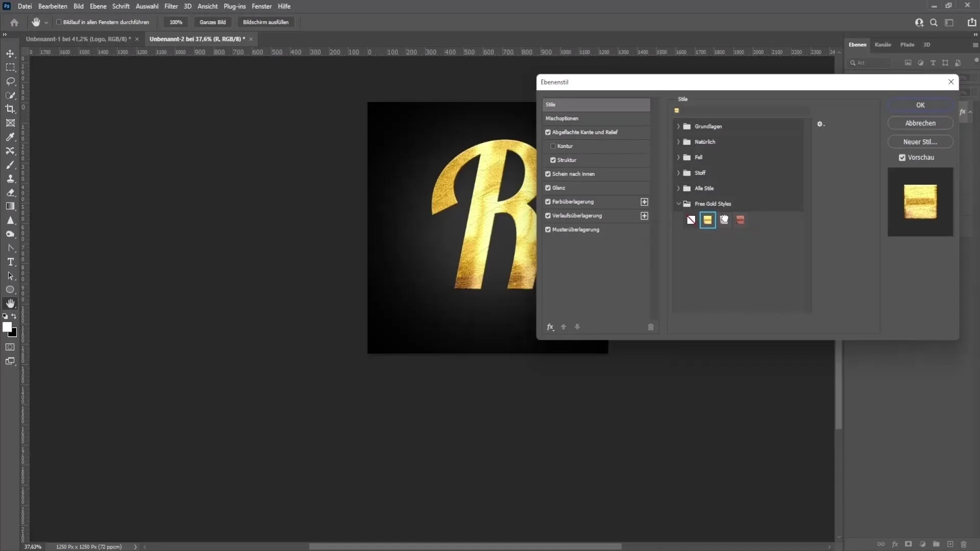Select the Path Selection tool
This screenshot has height=551, width=980.
pyautogui.click(x=10, y=275)
